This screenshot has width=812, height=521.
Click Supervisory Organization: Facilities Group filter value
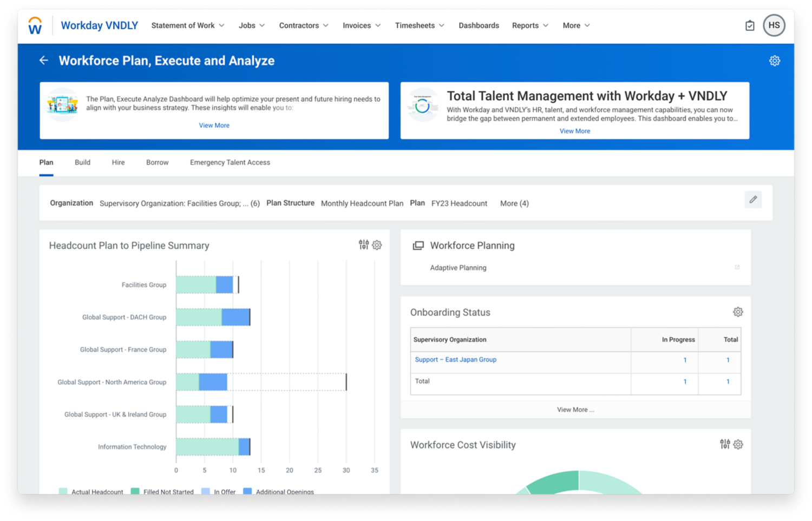pos(180,203)
